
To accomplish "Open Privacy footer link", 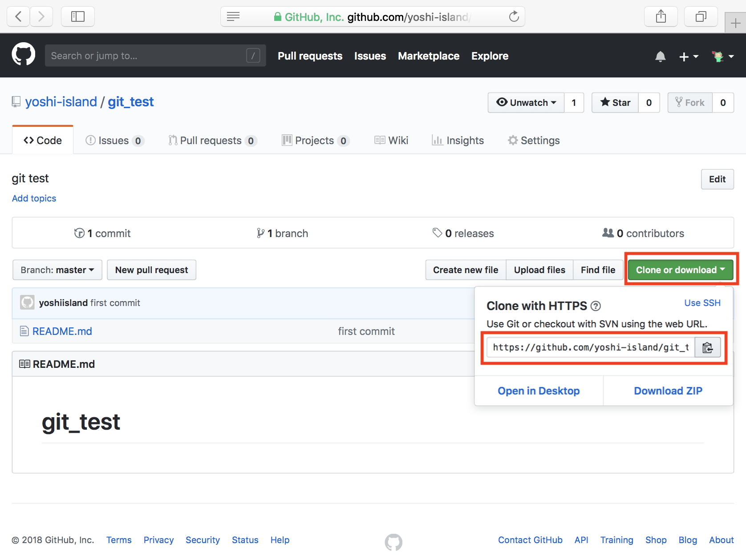I will point(158,540).
